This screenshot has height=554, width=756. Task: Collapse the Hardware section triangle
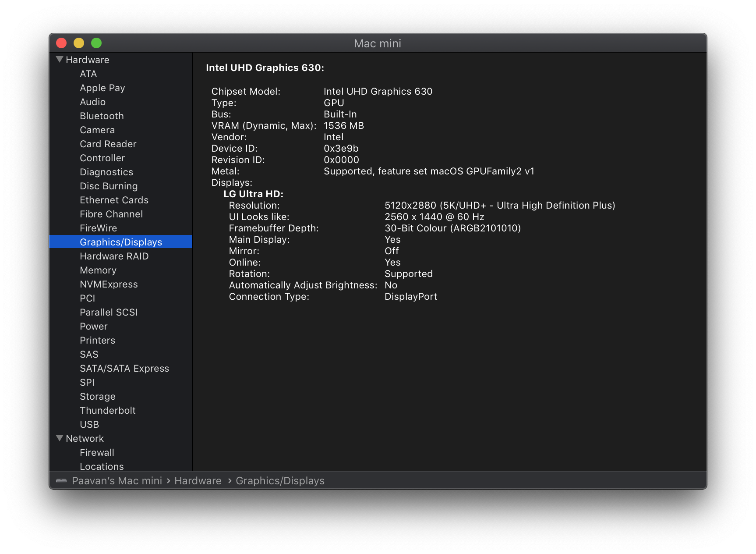60,60
